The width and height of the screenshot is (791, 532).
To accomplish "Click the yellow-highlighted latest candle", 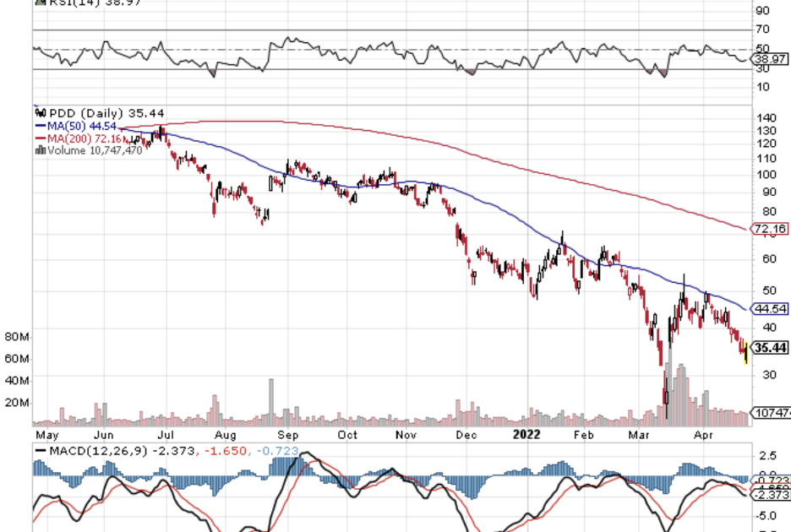I will tap(745, 353).
